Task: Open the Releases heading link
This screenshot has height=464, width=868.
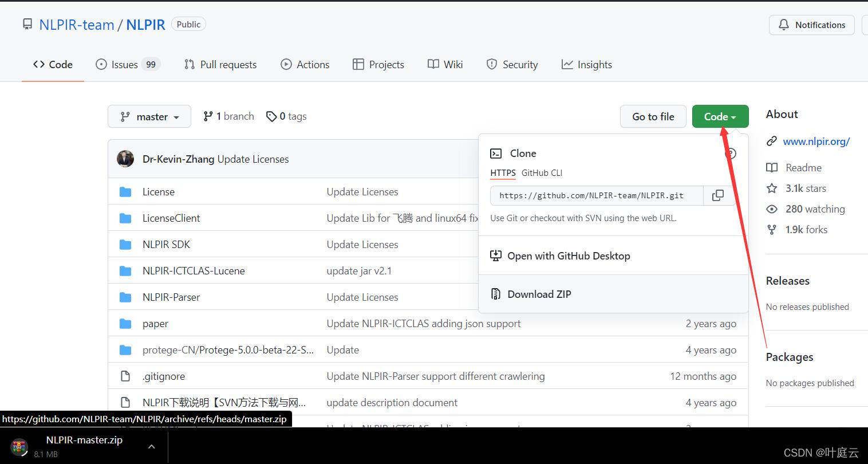Action: (788, 281)
